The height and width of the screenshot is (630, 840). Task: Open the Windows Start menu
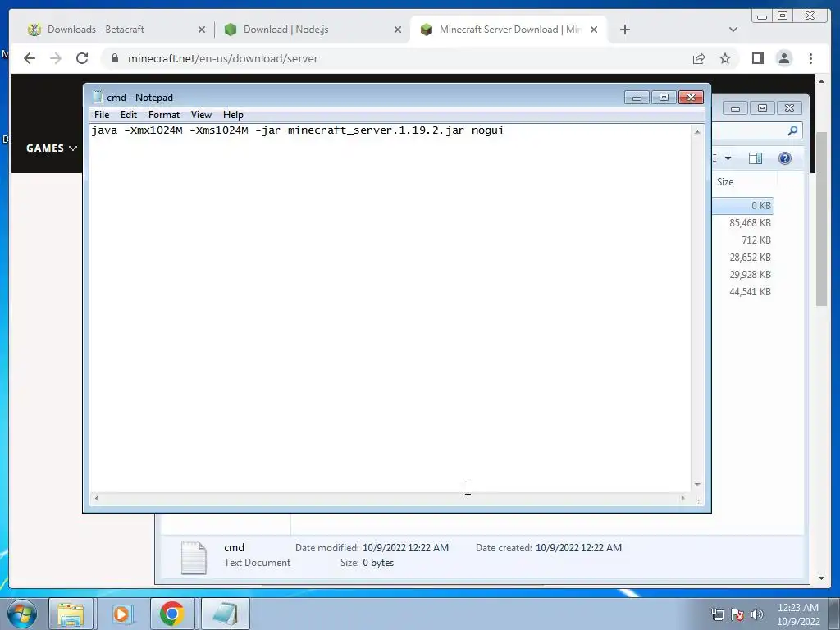(22, 614)
